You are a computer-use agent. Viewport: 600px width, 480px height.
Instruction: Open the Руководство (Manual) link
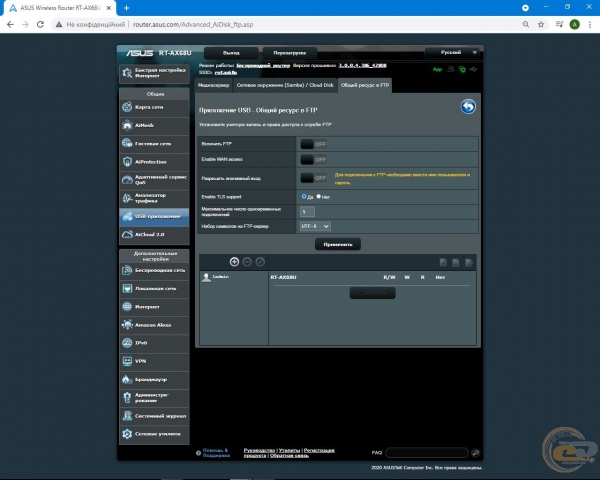pos(259,450)
